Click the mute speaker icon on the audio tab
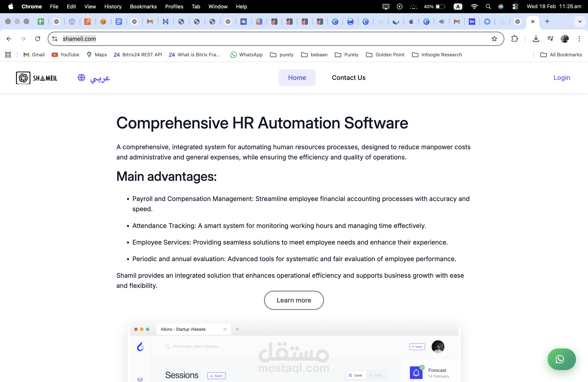The image size is (588, 382). click(x=442, y=22)
